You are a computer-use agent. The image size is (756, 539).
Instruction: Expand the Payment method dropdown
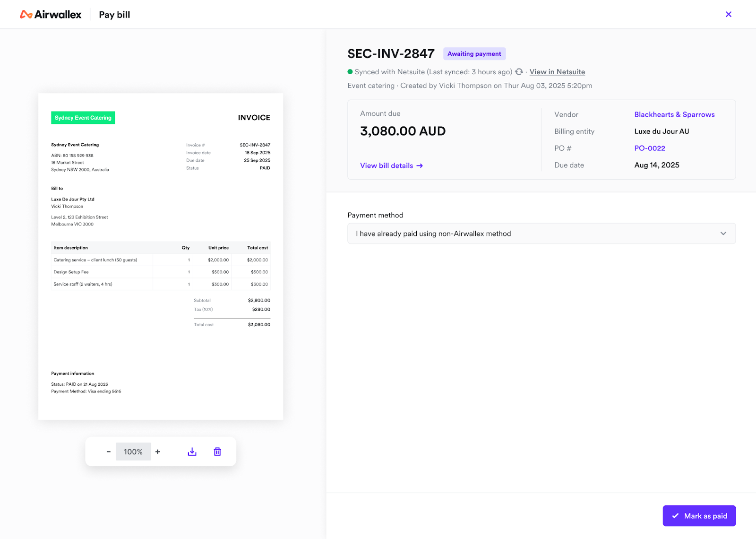[541, 234]
